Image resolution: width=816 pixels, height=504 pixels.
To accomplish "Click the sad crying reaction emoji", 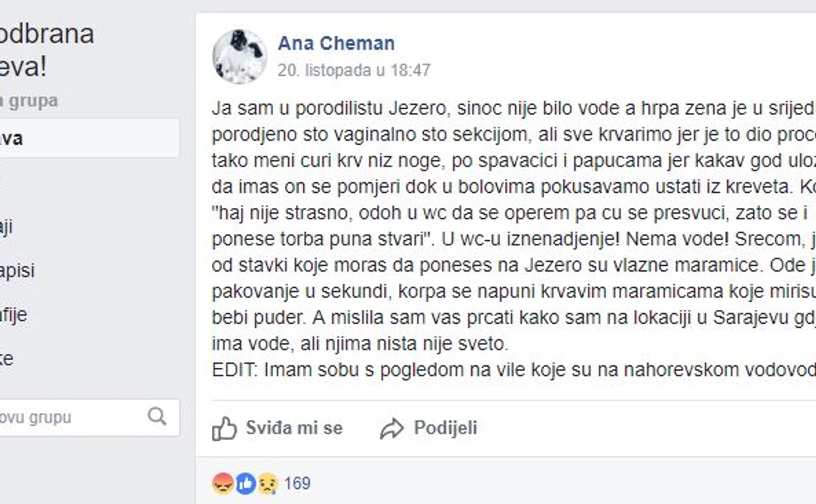I will click(x=267, y=484).
